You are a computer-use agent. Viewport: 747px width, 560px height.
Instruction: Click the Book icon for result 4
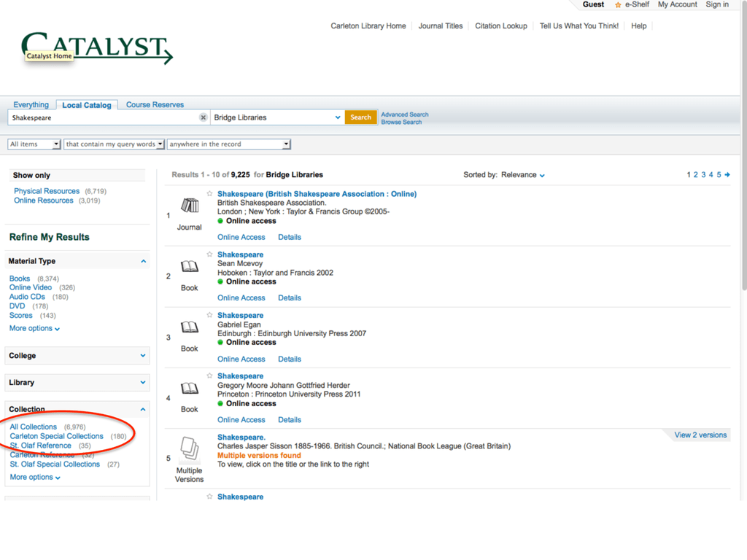190,388
